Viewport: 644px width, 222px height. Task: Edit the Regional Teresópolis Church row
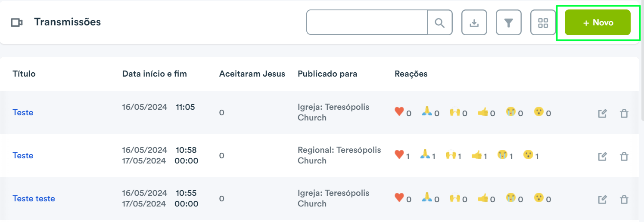pyautogui.click(x=603, y=157)
